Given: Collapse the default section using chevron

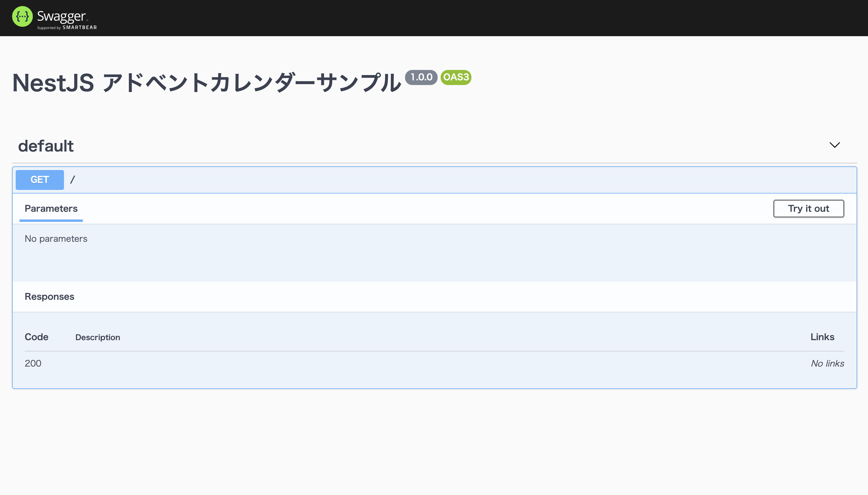Looking at the screenshot, I should point(834,145).
